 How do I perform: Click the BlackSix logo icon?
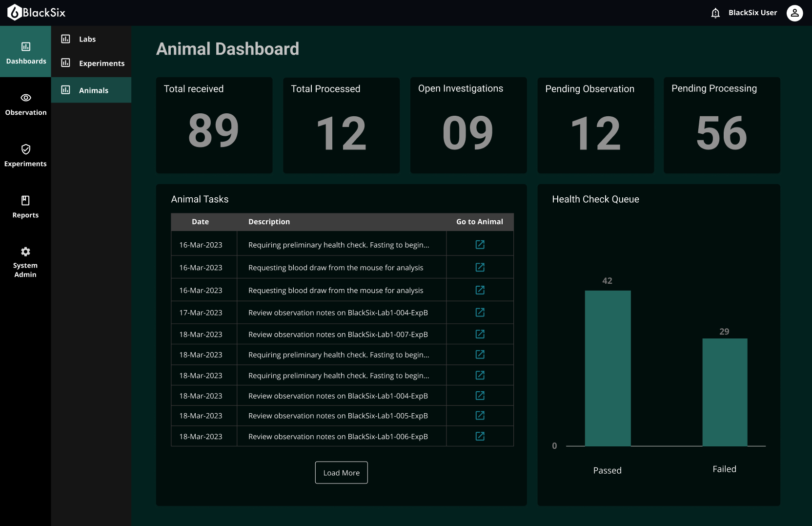pyautogui.click(x=14, y=12)
